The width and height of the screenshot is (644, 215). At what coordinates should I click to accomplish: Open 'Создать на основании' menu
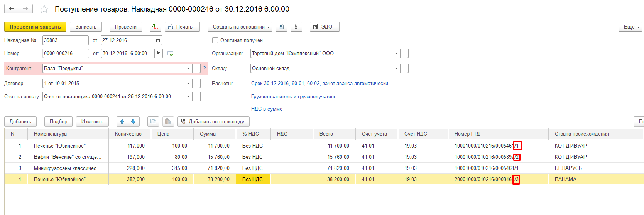(x=240, y=27)
